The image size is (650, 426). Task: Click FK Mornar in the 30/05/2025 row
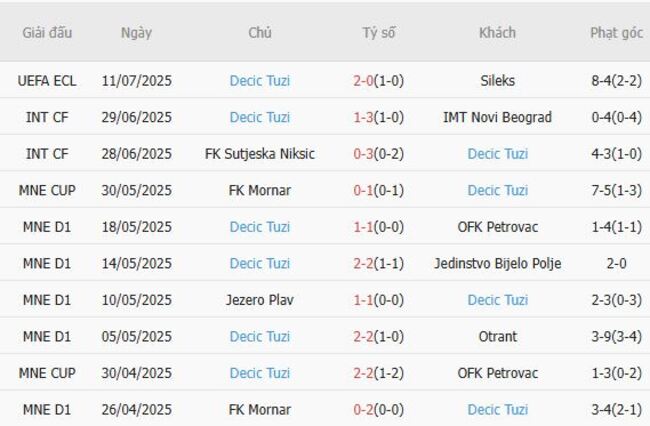(260, 190)
